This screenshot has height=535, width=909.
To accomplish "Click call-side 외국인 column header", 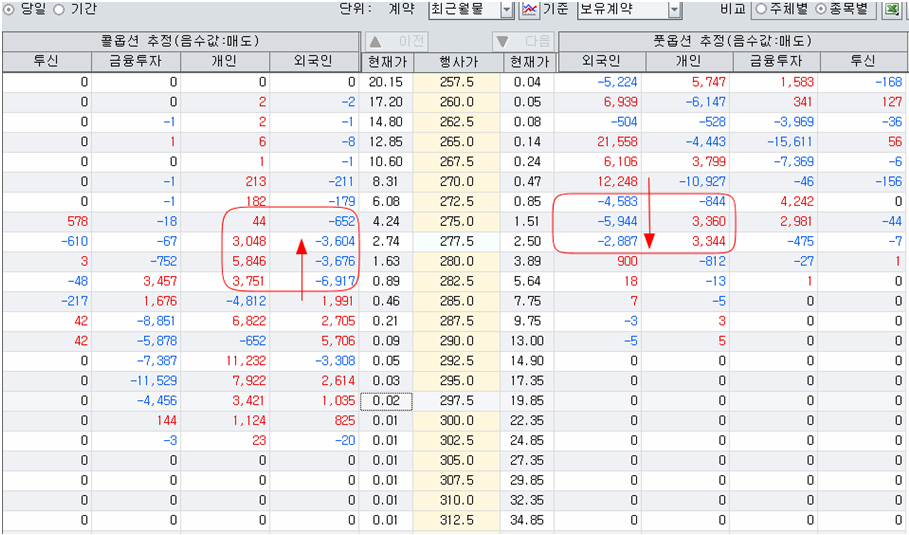I will 314,62.
